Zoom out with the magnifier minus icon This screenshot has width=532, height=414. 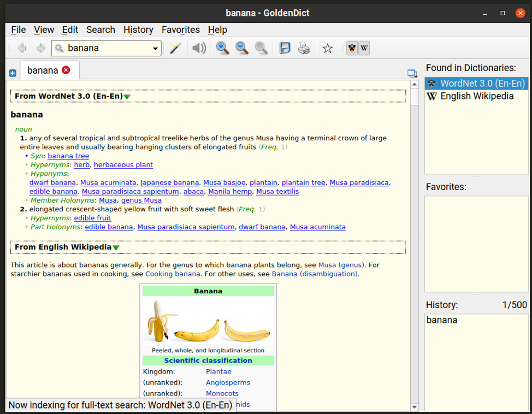242,48
